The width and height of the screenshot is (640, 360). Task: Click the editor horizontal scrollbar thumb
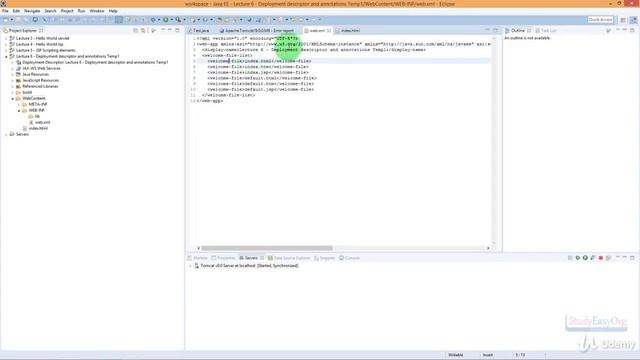tap(267, 248)
